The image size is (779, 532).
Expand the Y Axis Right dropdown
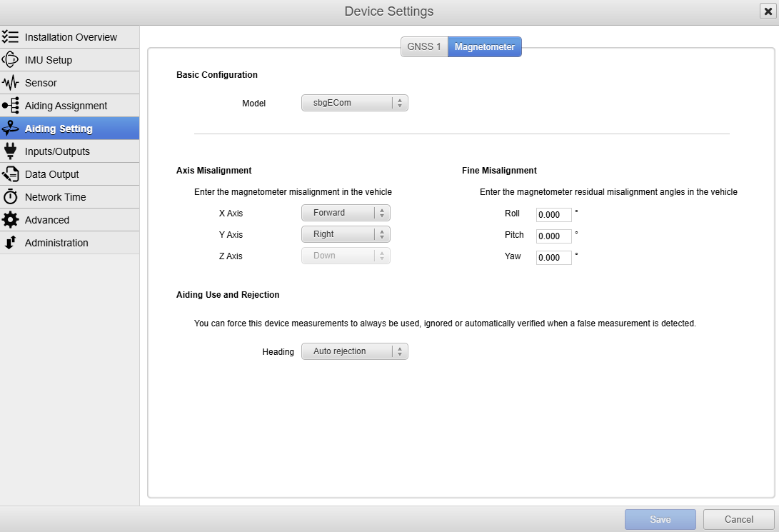[346, 234]
